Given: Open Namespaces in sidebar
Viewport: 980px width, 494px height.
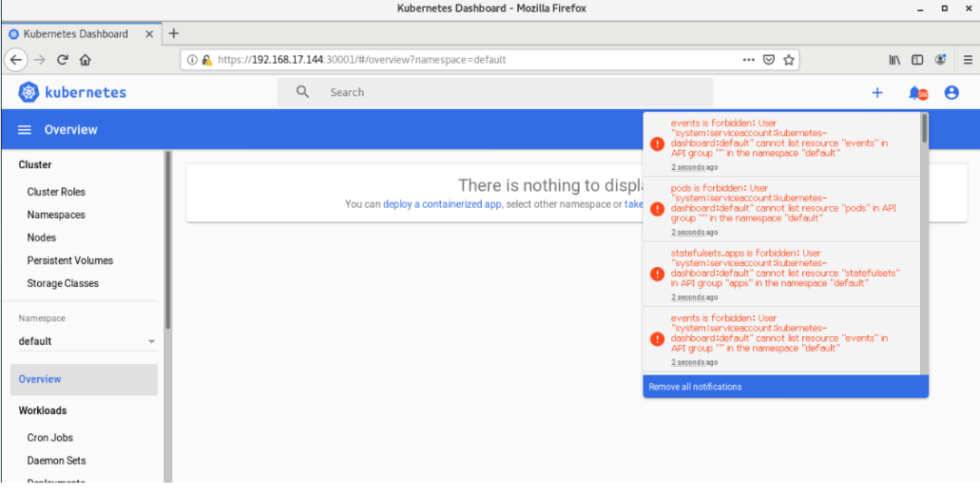Looking at the screenshot, I should click(56, 214).
